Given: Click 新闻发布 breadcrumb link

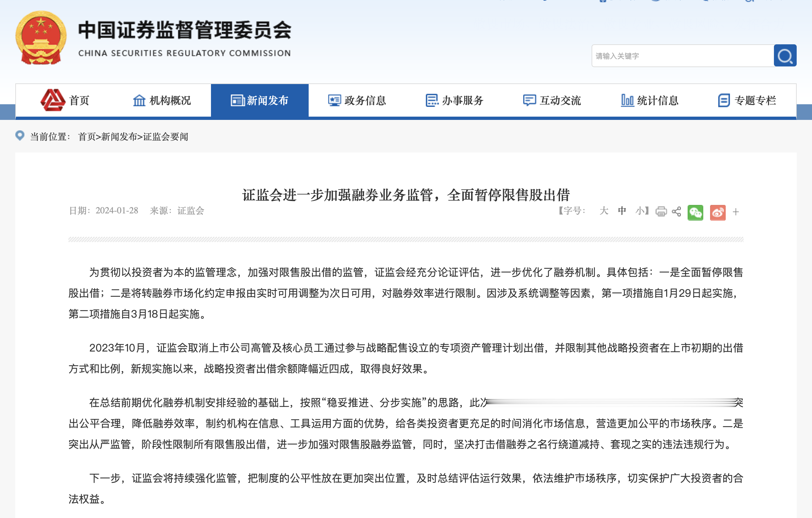Looking at the screenshot, I should (119, 137).
